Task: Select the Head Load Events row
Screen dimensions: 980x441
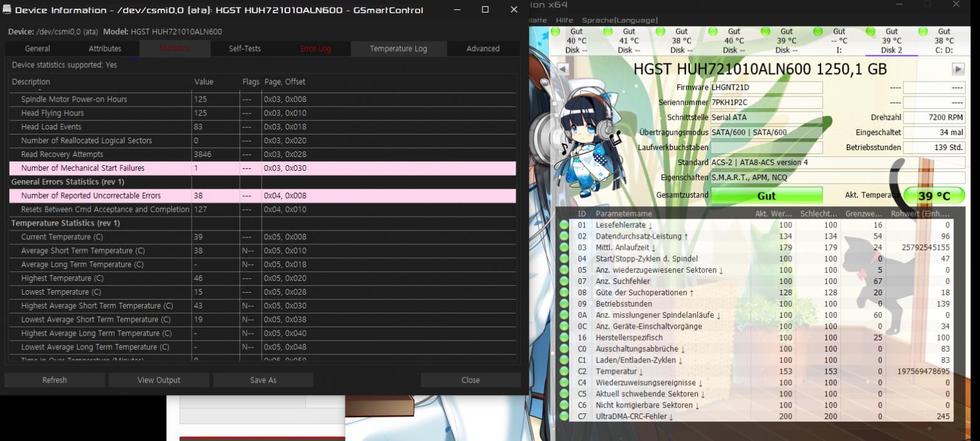Action: tap(263, 127)
